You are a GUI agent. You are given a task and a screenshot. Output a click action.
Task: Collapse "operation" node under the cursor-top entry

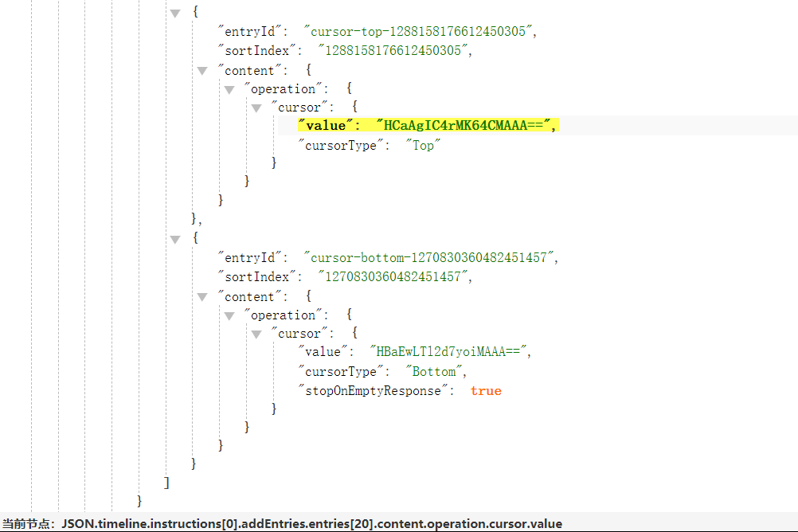(x=229, y=90)
